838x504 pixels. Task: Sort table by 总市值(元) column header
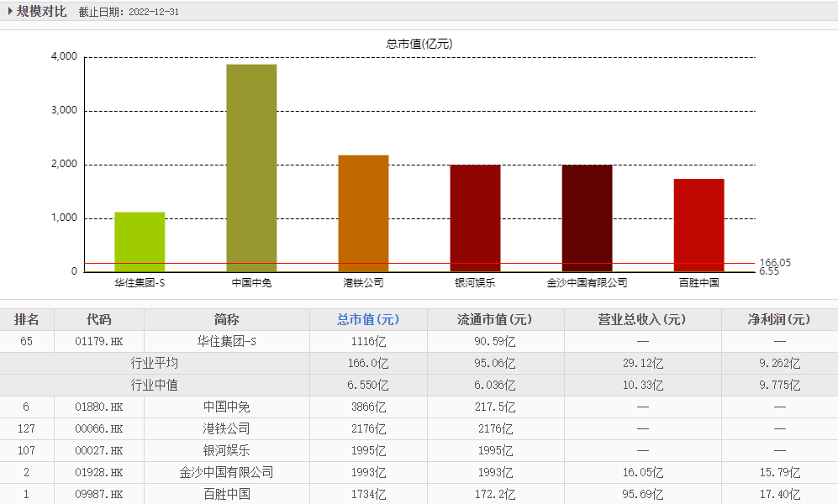tap(367, 319)
